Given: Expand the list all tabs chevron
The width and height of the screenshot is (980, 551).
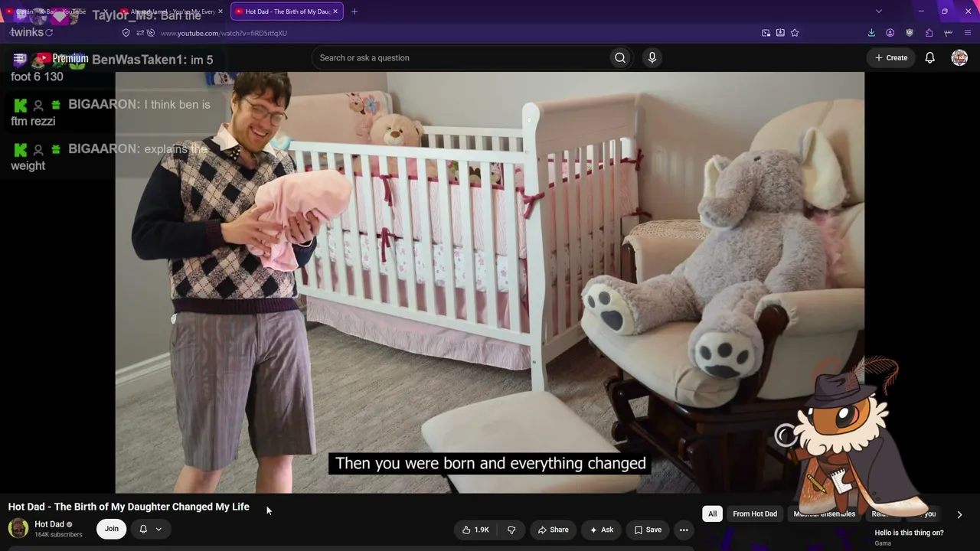Looking at the screenshot, I should tap(879, 11).
